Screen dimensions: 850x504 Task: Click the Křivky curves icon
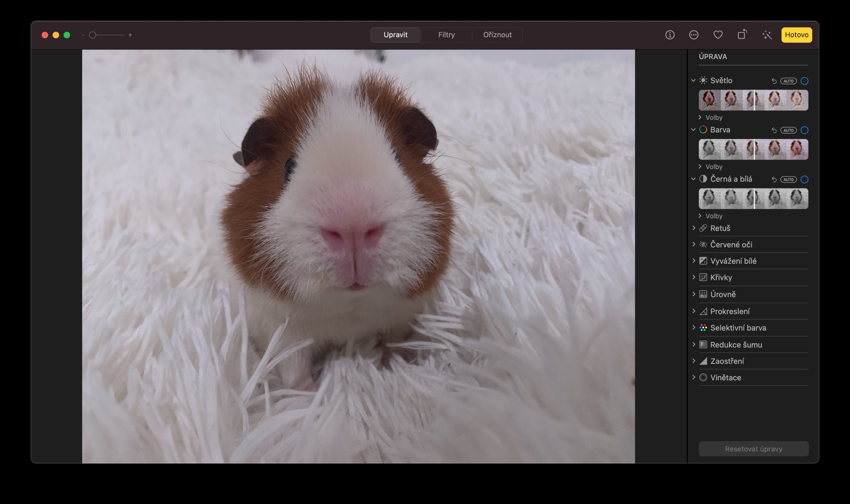[703, 277]
